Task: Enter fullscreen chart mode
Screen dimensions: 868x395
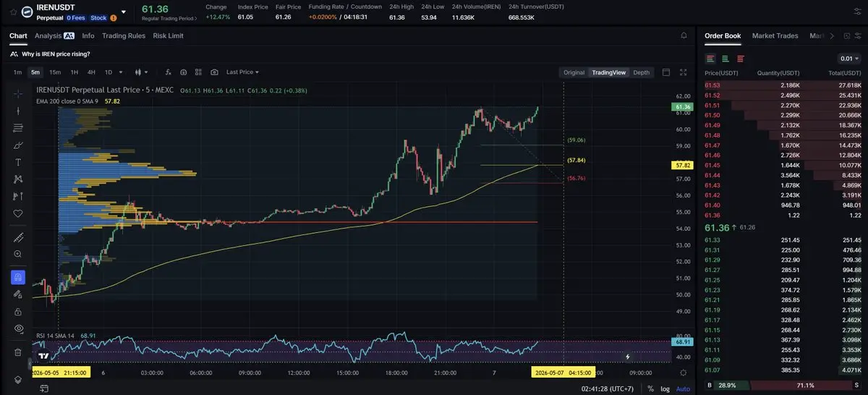Action: click(684, 72)
